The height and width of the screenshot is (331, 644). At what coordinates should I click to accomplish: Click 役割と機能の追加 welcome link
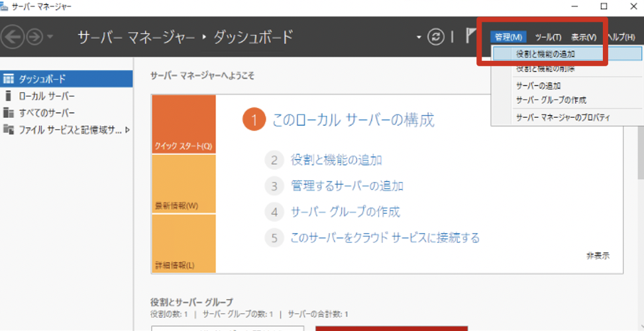[x=337, y=160]
